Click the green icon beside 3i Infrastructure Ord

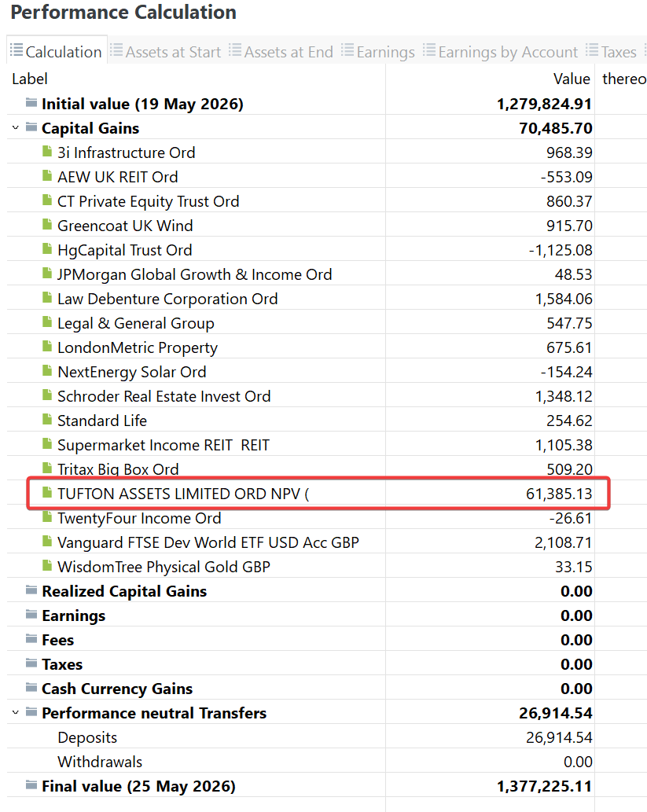click(47, 151)
